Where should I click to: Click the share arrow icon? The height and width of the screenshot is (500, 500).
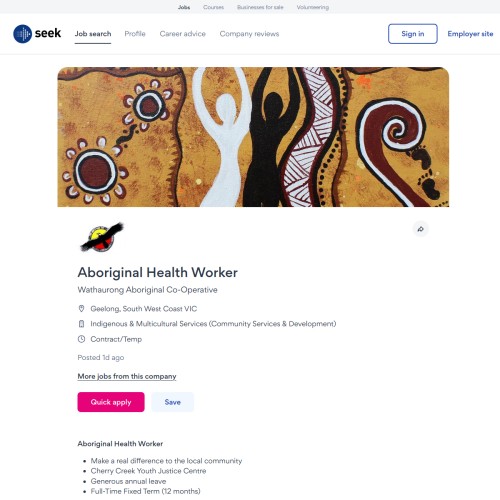(421, 229)
